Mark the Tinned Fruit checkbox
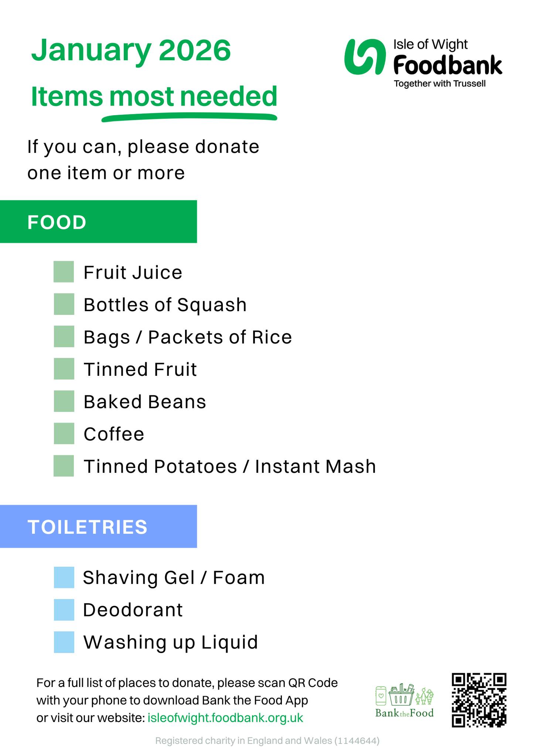This screenshot has width=535, height=756. click(64, 369)
